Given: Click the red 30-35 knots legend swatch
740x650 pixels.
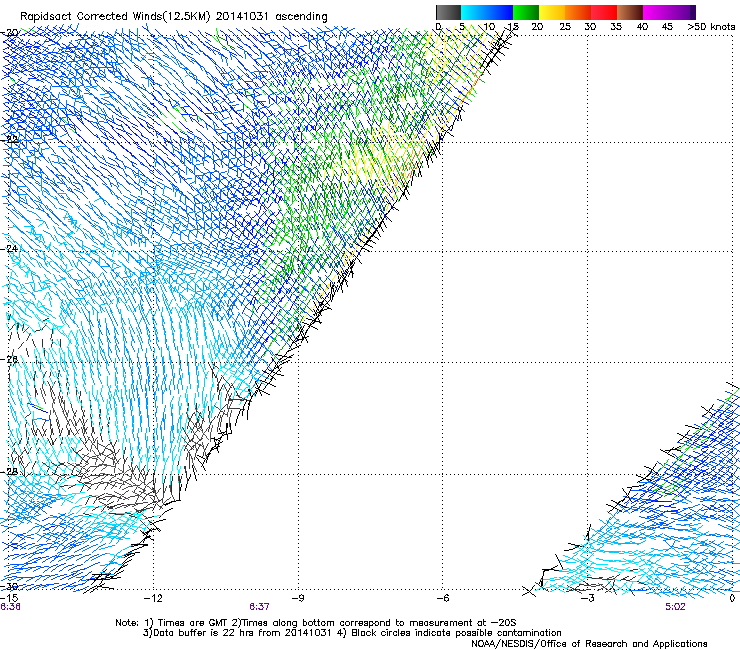Looking at the screenshot, I should tap(604, 12).
